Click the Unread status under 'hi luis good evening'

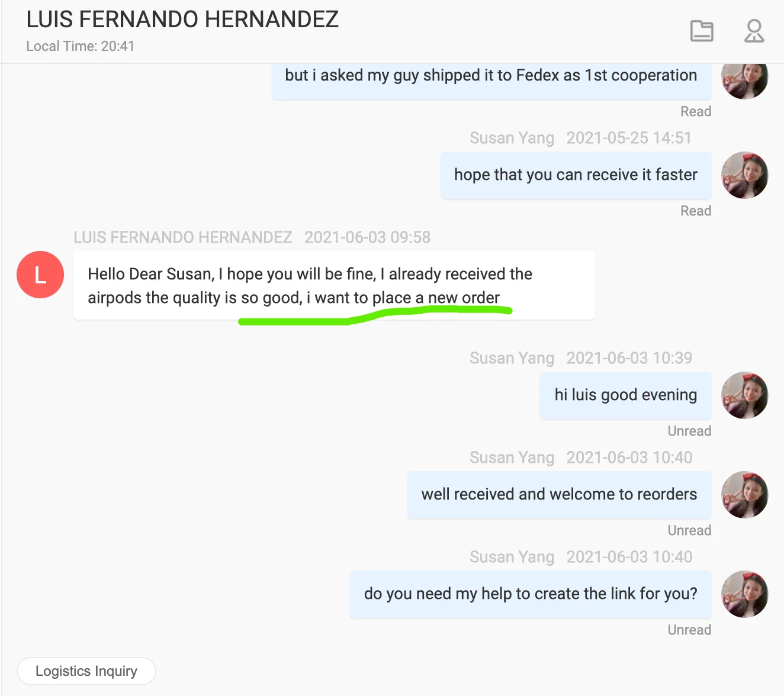pyautogui.click(x=689, y=431)
